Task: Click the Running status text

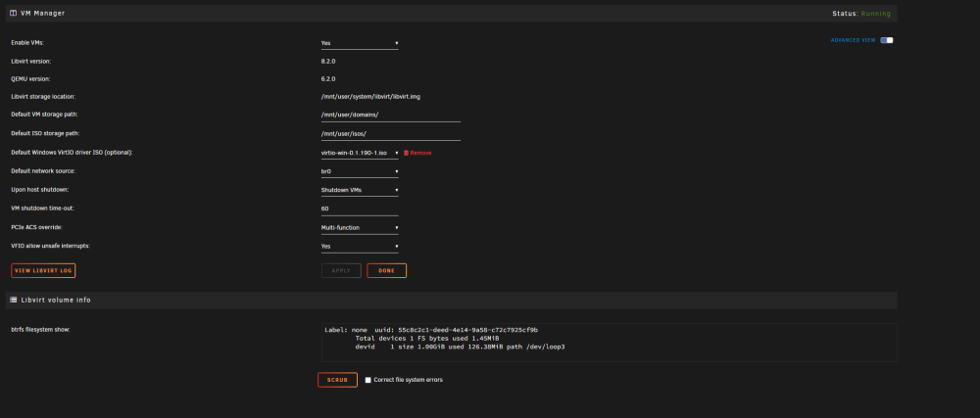Action: click(x=876, y=13)
